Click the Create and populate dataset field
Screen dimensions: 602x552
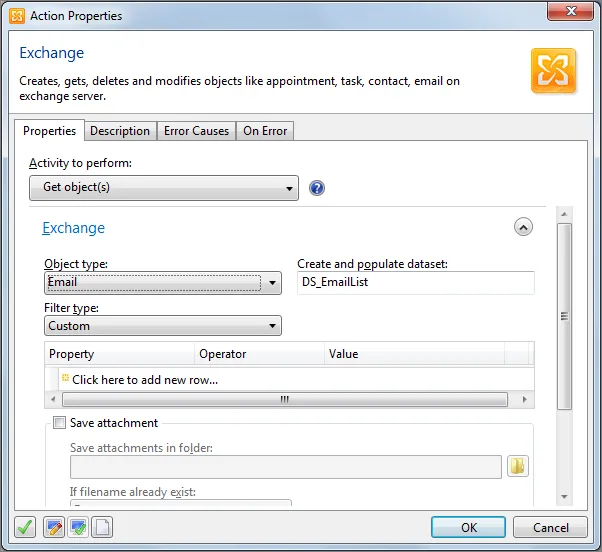416,283
